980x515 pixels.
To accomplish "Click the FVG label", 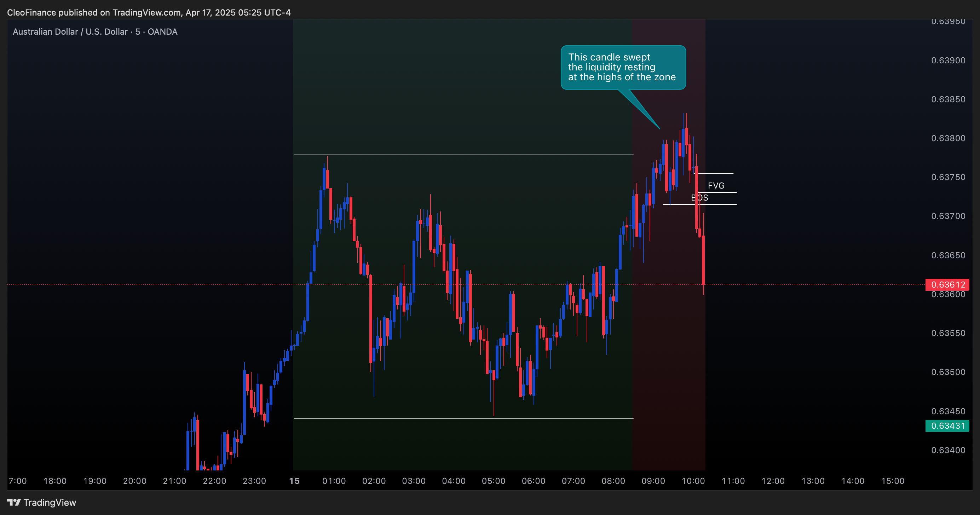I will (x=716, y=186).
